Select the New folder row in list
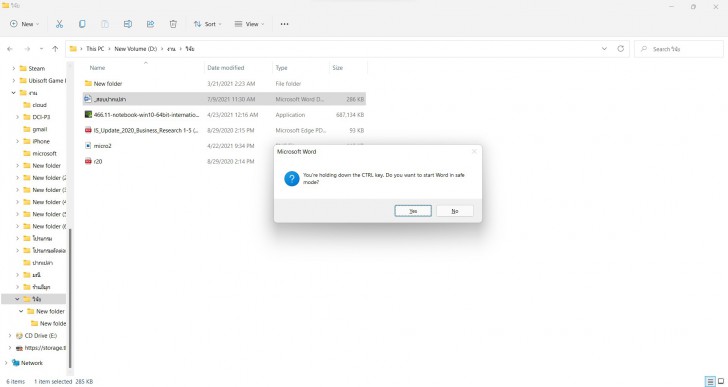This screenshot has height=387, width=728. pos(224,84)
